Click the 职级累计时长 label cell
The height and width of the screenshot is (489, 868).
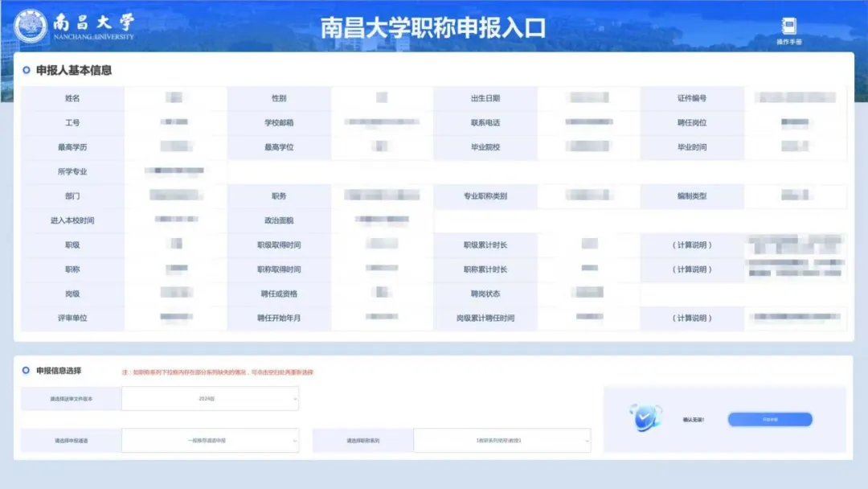coord(485,244)
